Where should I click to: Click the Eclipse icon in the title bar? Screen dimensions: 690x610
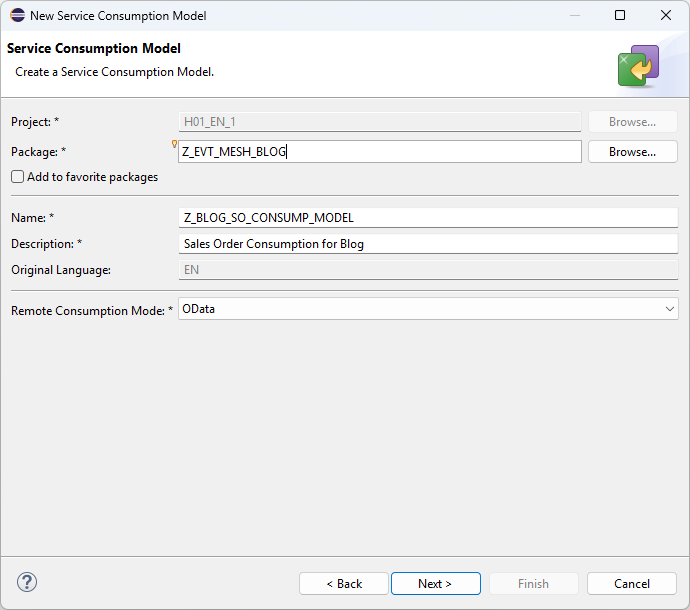17,16
